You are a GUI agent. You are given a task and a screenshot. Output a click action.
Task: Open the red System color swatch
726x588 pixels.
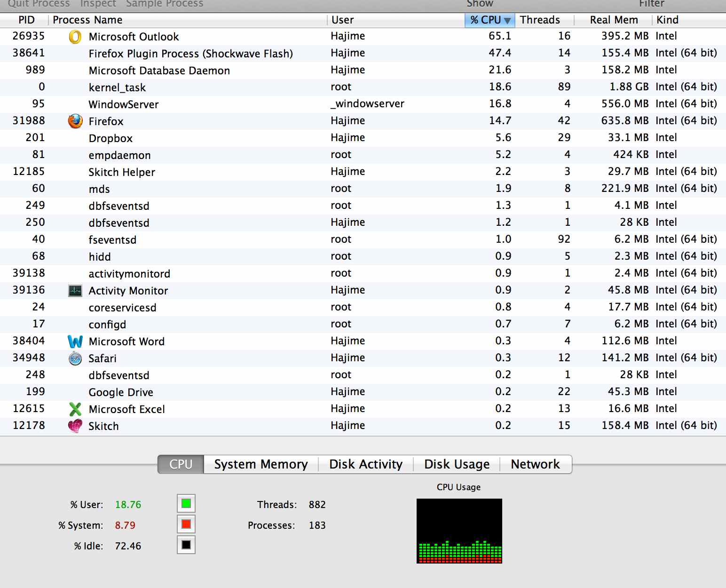coord(186,524)
